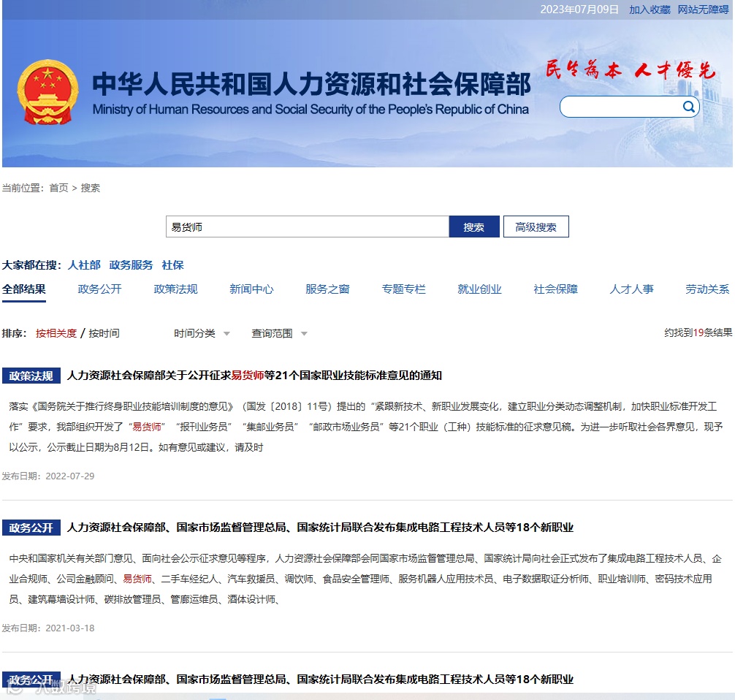Image resolution: width=735 pixels, height=700 pixels.
Task: Open second result about 18个新职业 dated 2021-03-18
Action: 320,528
